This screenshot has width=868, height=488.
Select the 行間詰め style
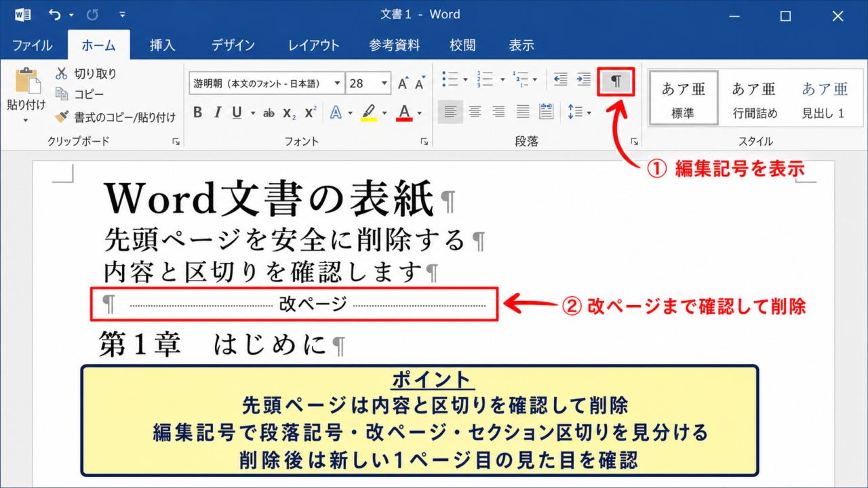755,98
